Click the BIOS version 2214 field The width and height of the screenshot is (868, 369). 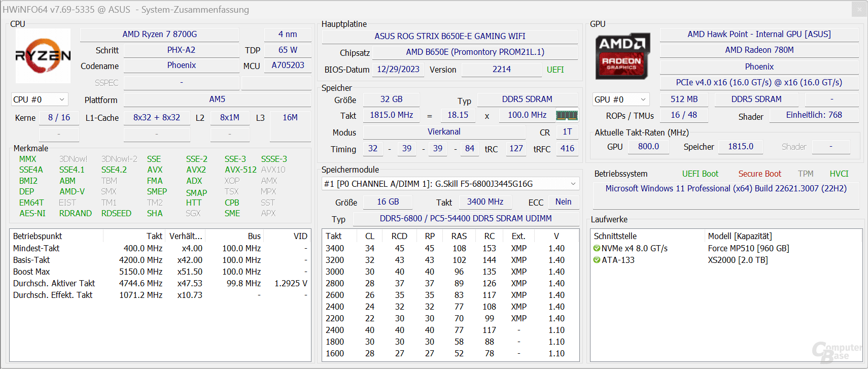(501, 69)
